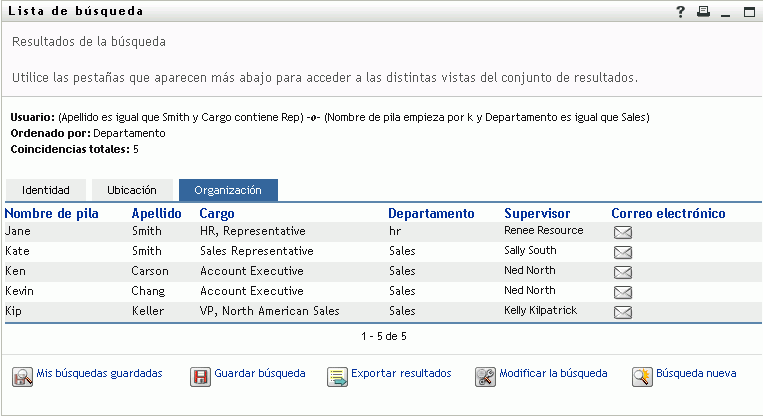Click the print icon in title bar
This screenshot has height=416, width=763.
703,12
